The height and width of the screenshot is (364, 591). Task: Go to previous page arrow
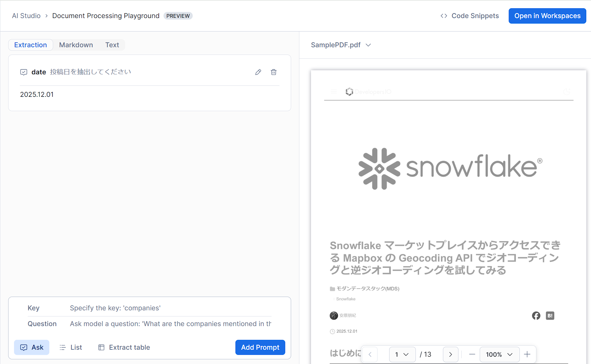370,354
